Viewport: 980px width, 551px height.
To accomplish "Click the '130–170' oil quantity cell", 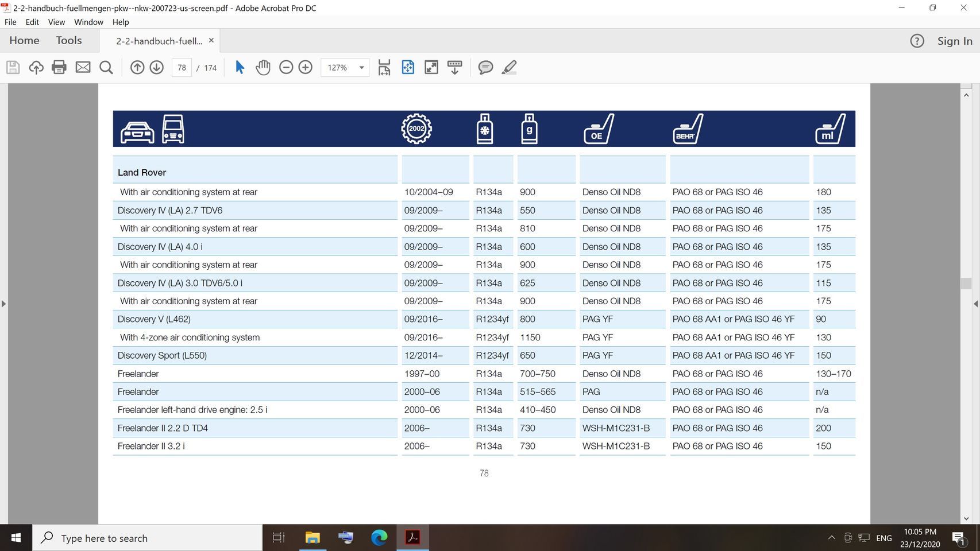I will pos(834,374).
